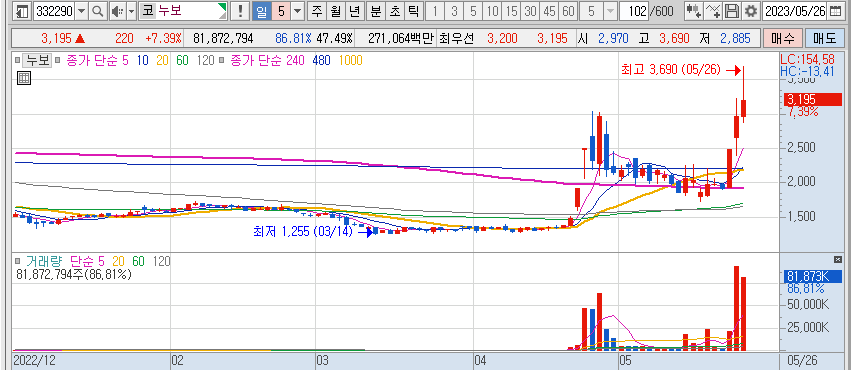This screenshot has height=370, width=851.
Task: Click the candlestick chart type icon
Action: 693,11
